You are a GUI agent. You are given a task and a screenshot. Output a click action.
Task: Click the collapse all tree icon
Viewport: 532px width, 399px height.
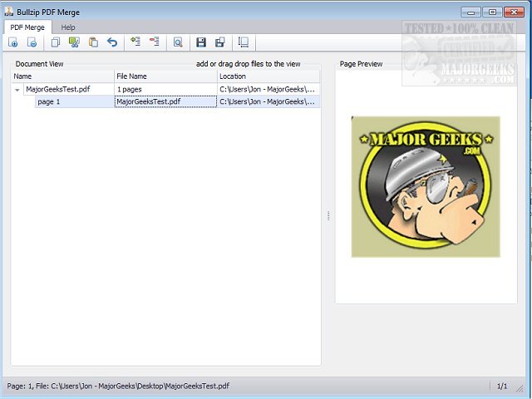coord(155,42)
